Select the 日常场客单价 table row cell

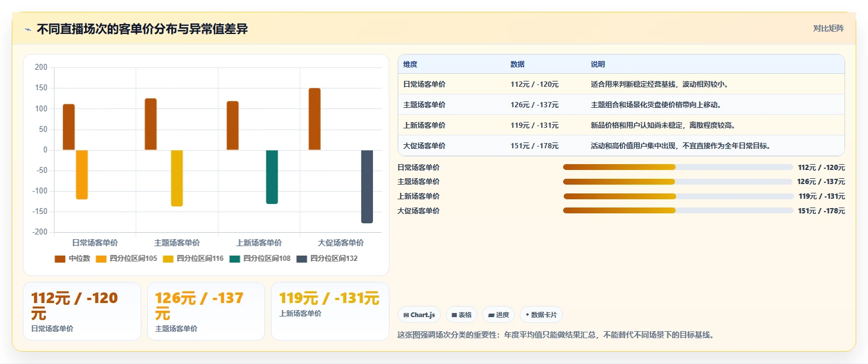point(425,84)
